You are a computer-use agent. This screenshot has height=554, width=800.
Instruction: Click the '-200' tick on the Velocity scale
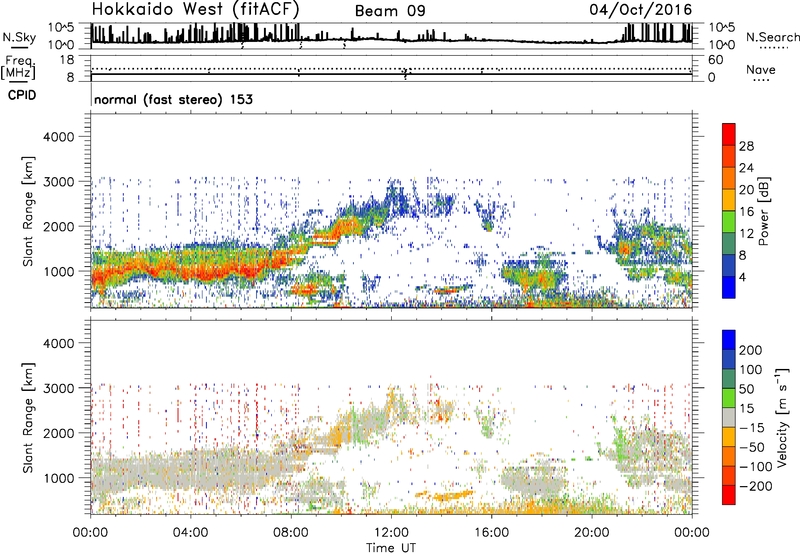(x=755, y=486)
